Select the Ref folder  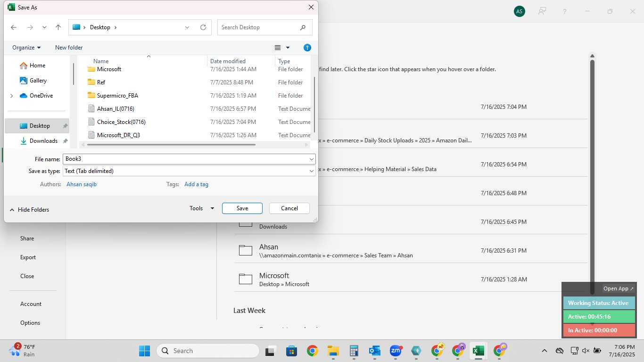[x=101, y=82]
